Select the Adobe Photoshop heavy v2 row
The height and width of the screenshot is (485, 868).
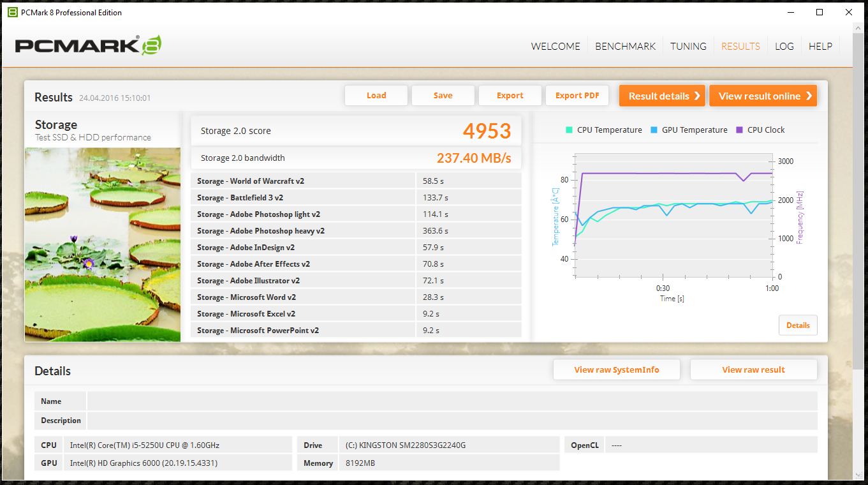click(x=356, y=231)
